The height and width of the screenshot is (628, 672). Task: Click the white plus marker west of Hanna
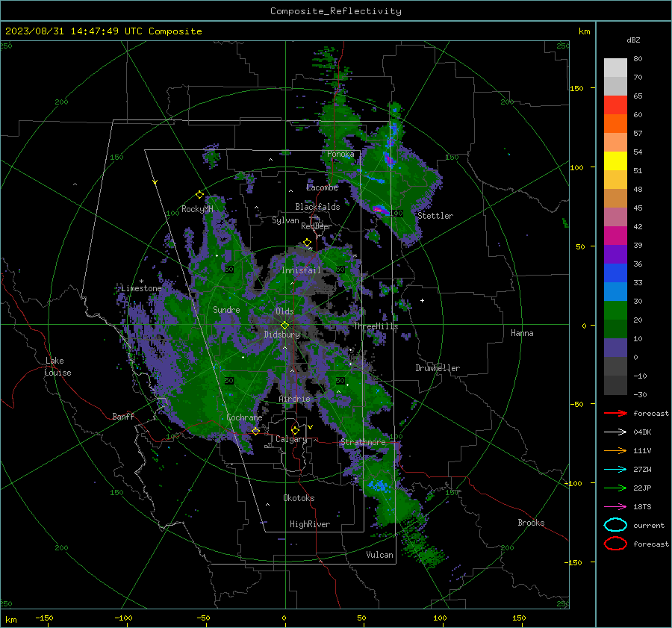[422, 300]
